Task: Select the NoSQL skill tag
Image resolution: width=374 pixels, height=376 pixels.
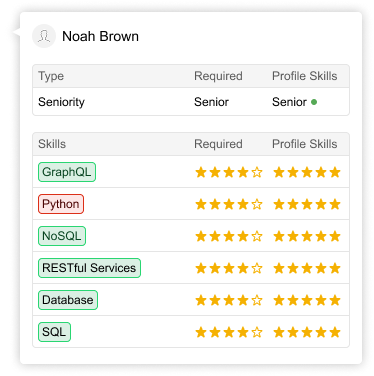Action: (62, 236)
